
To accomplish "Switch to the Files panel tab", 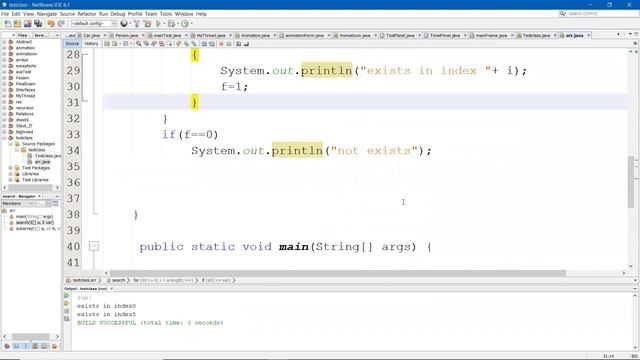I will click(22, 36).
